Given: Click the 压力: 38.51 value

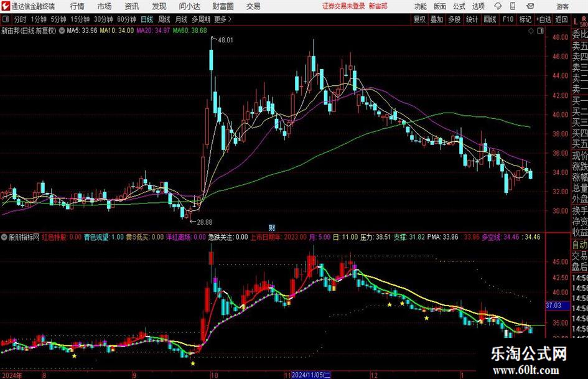Looking at the screenshot, I should [375, 237].
